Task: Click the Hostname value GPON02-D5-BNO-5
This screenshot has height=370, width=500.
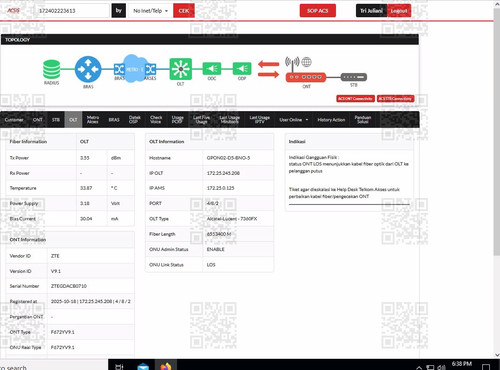Action: coord(228,158)
